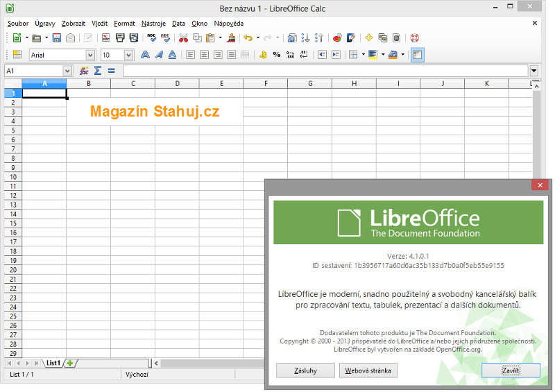The width and height of the screenshot is (555, 392).
Task: Open the Zobrazit menu
Action: pos(74,24)
